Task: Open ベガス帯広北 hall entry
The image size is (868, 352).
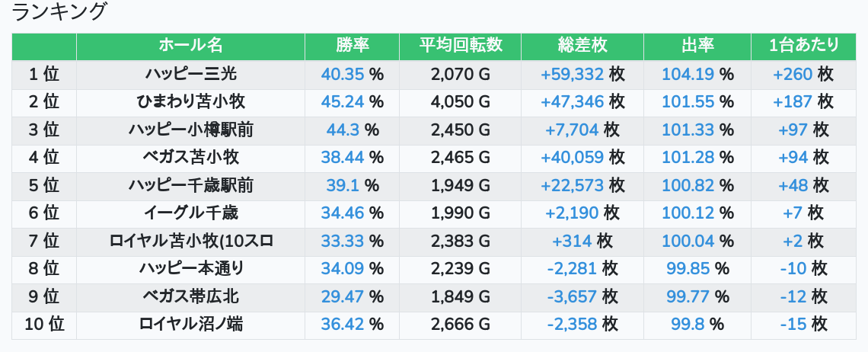Action: pos(190,296)
